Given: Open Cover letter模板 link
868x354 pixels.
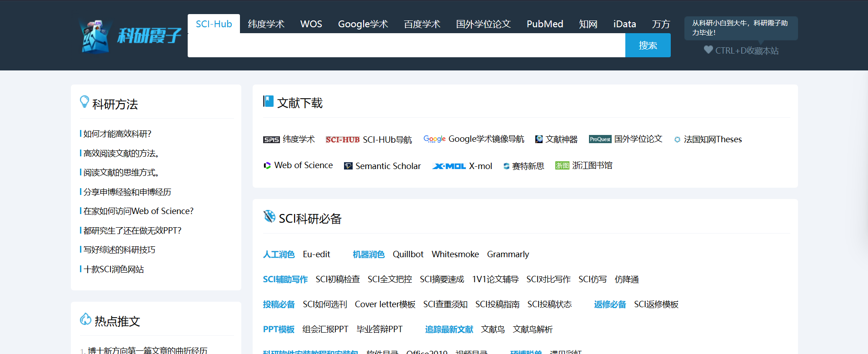Looking at the screenshot, I should (x=385, y=304).
